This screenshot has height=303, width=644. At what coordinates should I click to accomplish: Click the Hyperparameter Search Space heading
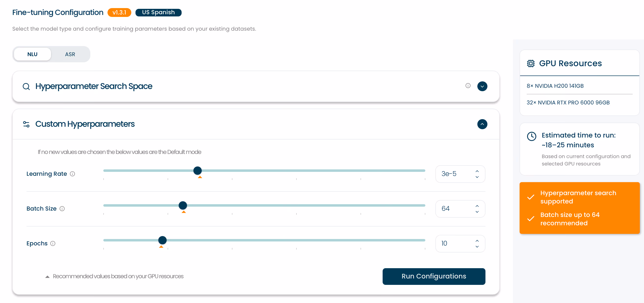click(x=94, y=86)
